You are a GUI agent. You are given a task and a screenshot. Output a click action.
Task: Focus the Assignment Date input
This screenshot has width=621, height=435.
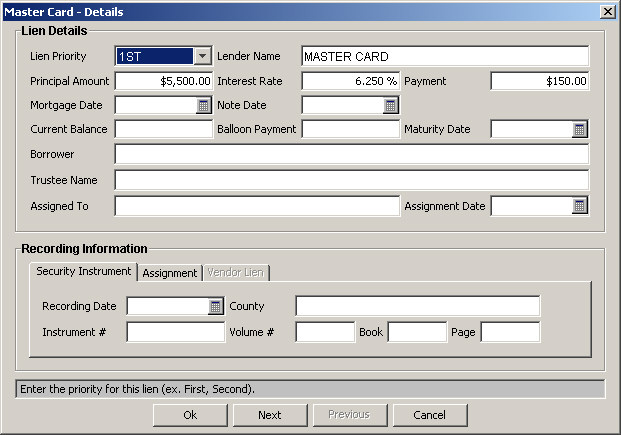pyautogui.click(x=532, y=206)
